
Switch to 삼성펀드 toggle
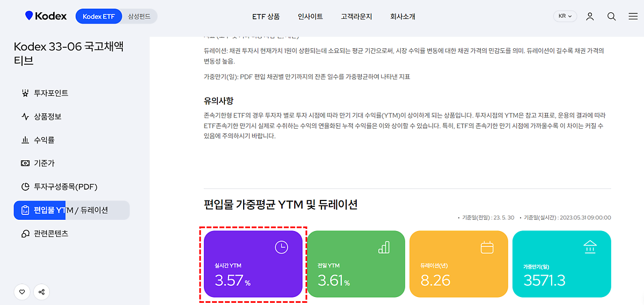tap(139, 16)
